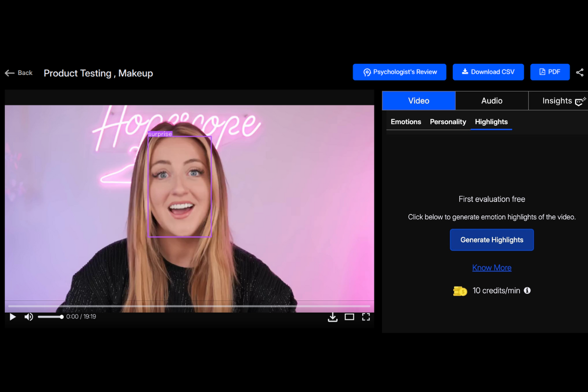
Task: Download the video using the download icon
Action: (333, 317)
